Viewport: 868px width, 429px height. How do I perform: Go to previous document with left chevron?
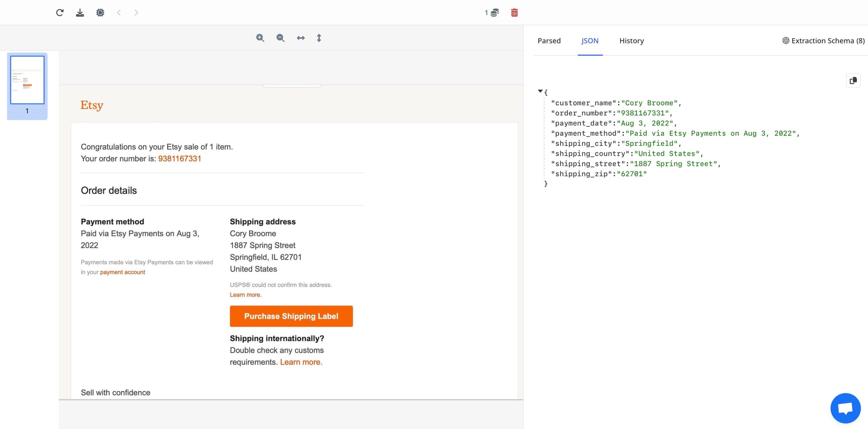(119, 13)
